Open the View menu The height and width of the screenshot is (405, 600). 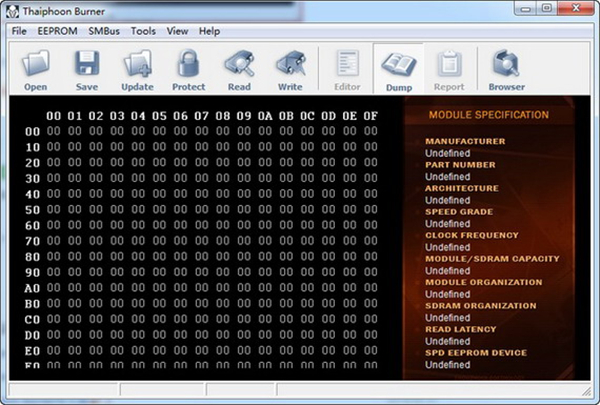pyautogui.click(x=178, y=31)
